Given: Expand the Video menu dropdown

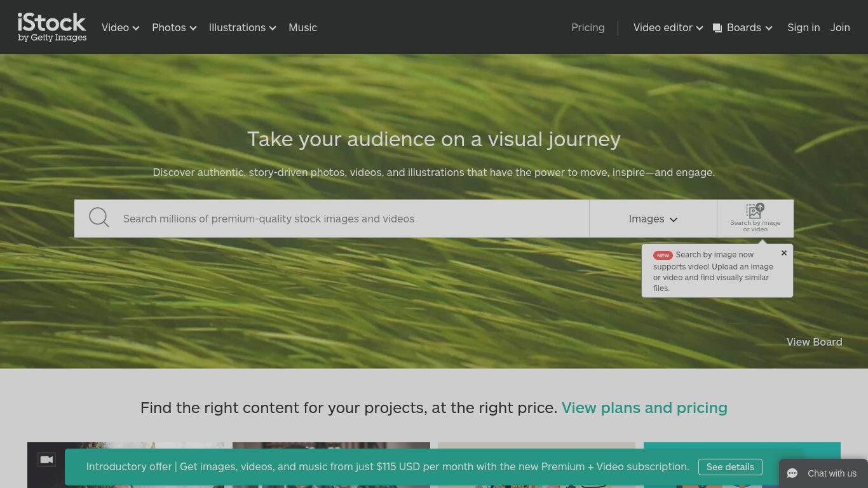Looking at the screenshot, I should coord(121,27).
